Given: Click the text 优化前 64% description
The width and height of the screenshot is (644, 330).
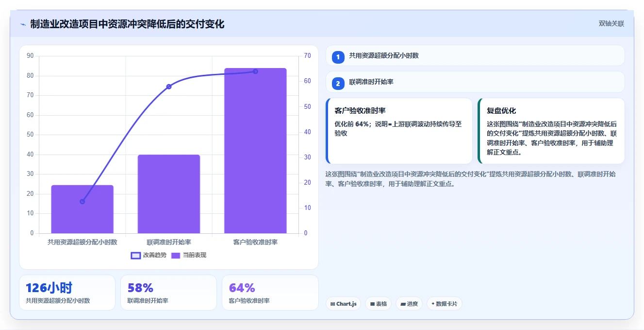Looking at the screenshot, I should pyautogui.click(x=398, y=128).
